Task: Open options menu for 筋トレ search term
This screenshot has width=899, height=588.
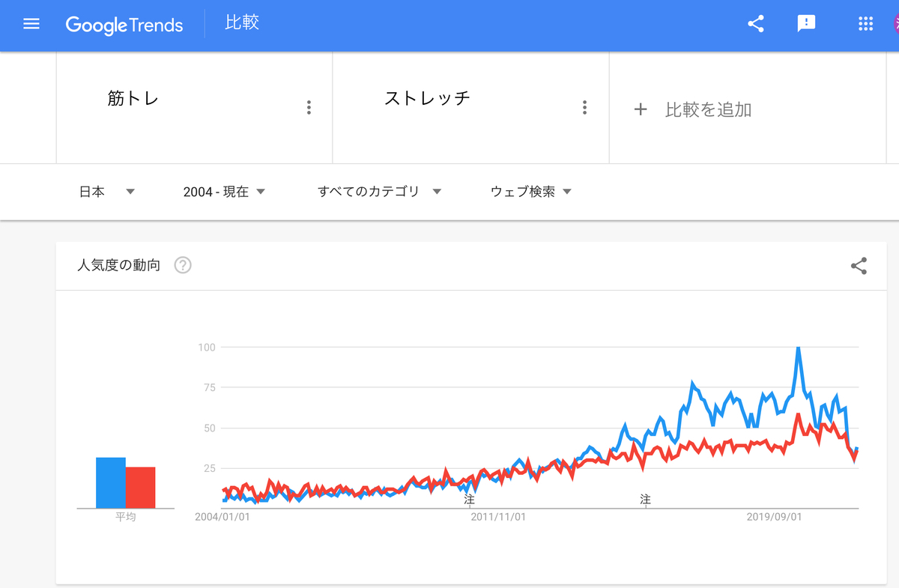Action: [309, 107]
